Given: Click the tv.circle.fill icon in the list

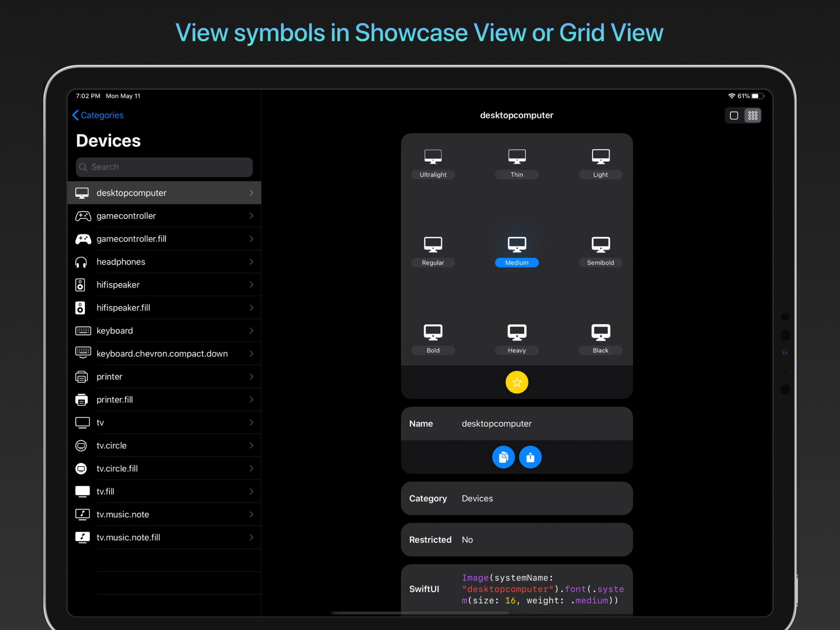Looking at the screenshot, I should click(81, 469).
